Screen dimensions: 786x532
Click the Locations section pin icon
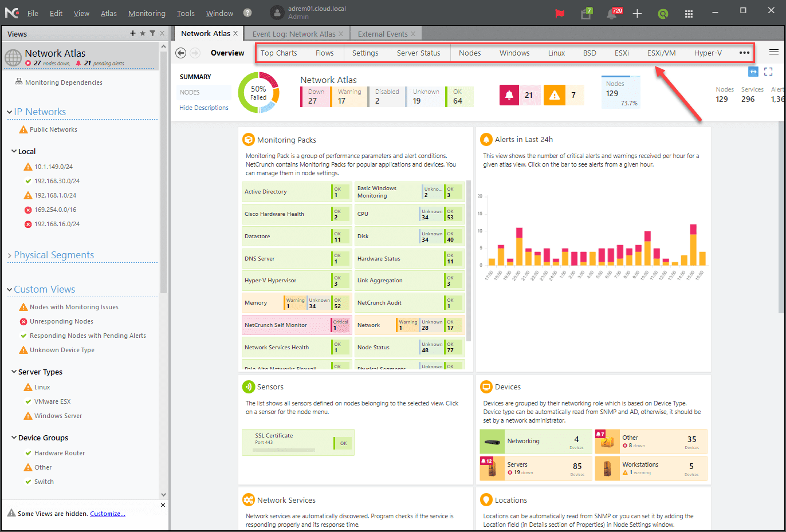(x=486, y=500)
